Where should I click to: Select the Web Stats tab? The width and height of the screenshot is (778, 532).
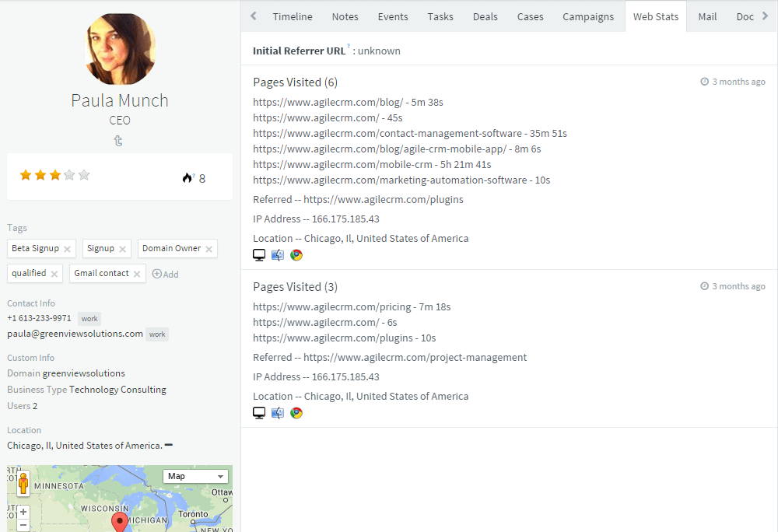pos(656,16)
